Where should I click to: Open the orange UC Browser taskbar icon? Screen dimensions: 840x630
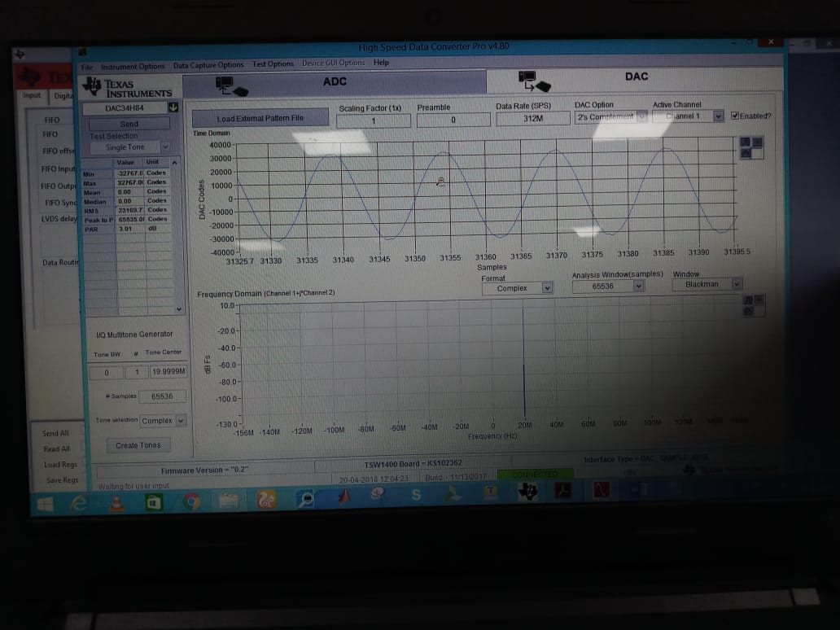point(267,500)
